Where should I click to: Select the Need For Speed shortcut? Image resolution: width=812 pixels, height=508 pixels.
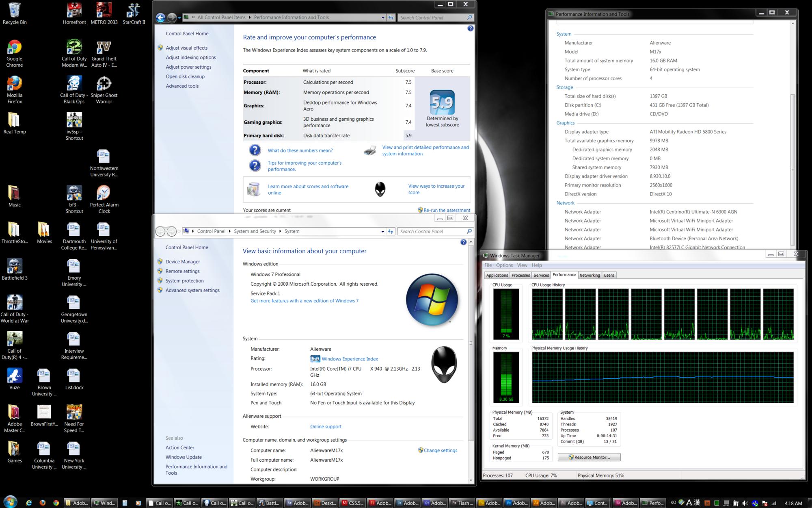pyautogui.click(x=74, y=419)
